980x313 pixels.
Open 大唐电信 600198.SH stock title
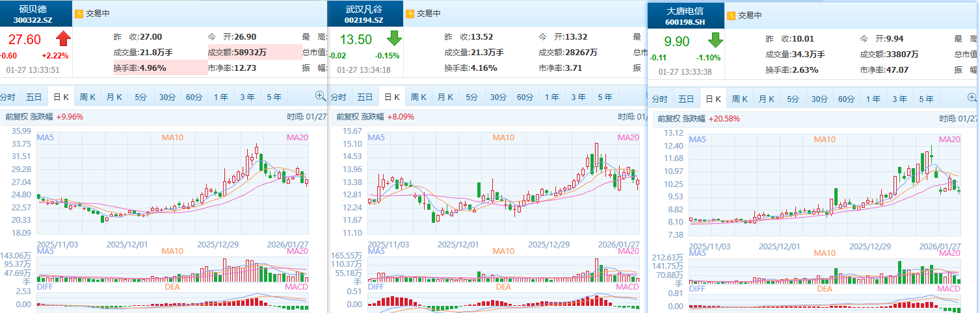tap(685, 16)
